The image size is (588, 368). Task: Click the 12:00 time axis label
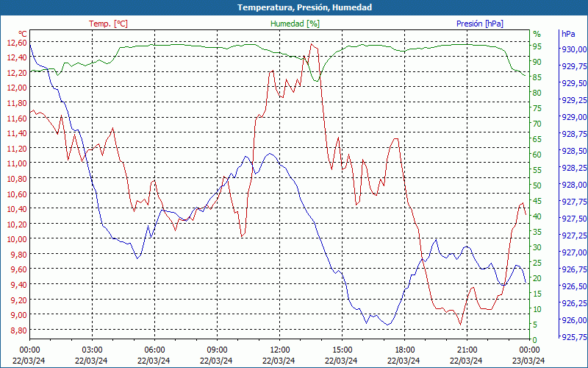pos(279,350)
